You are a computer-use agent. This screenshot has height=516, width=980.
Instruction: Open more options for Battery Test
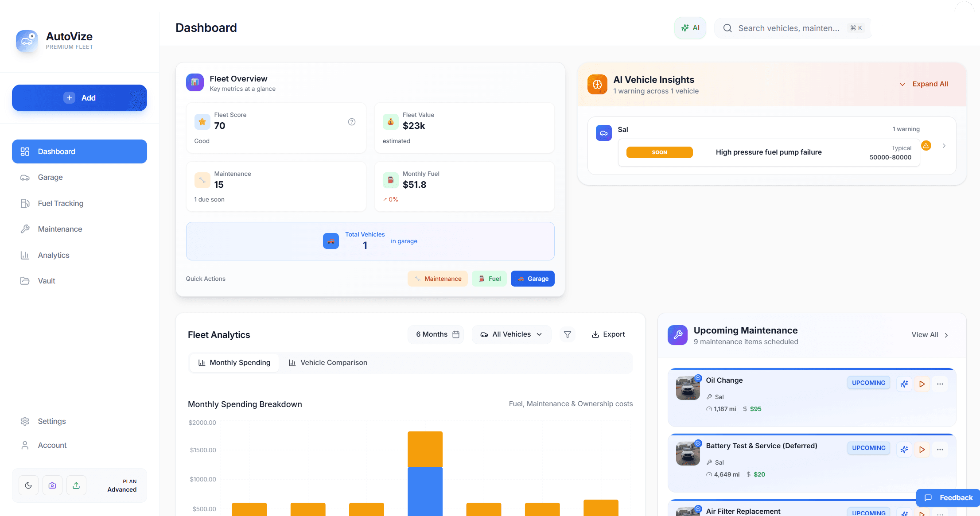(x=940, y=450)
